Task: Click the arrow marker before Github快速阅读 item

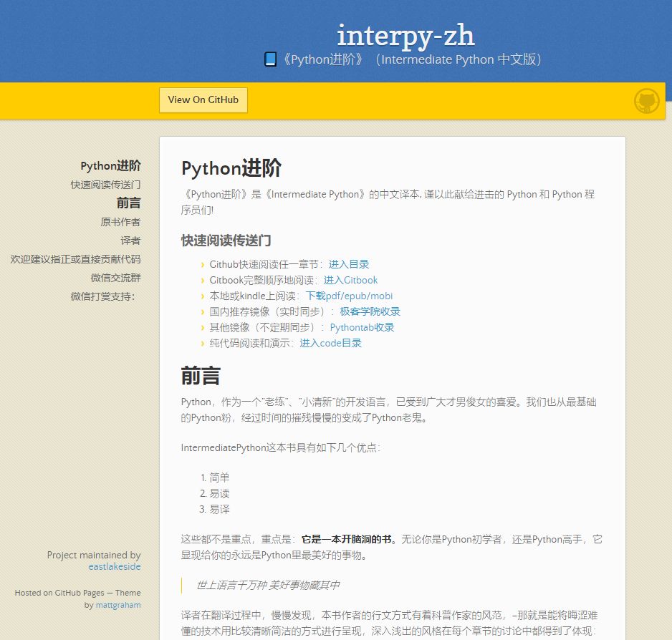Action: pos(202,264)
